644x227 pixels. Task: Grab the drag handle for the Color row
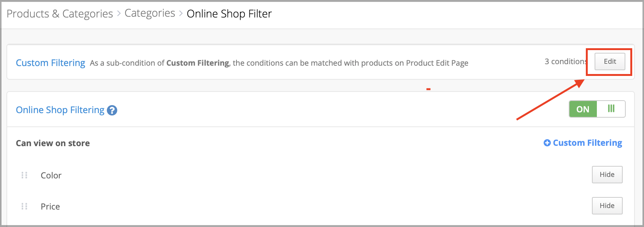(x=24, y=175)
